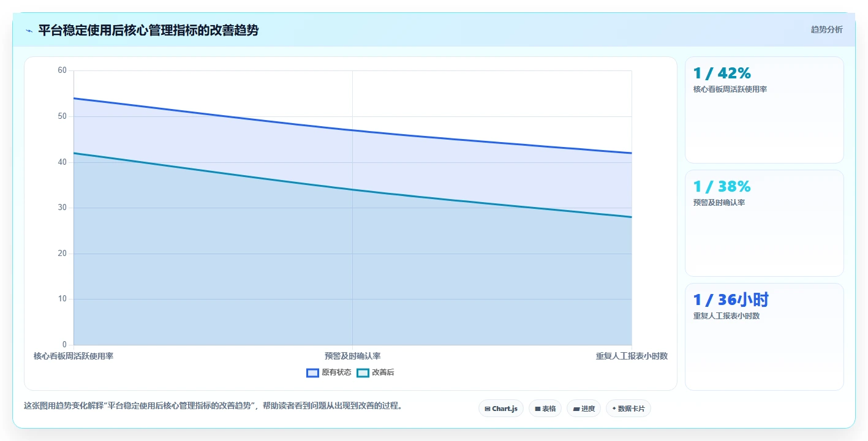Image resolution: width=868 pixels, height=441 pixels.
Task: Click the blue 原有状态 line at 预警及时确认率
Action: [x=352, y=130]
